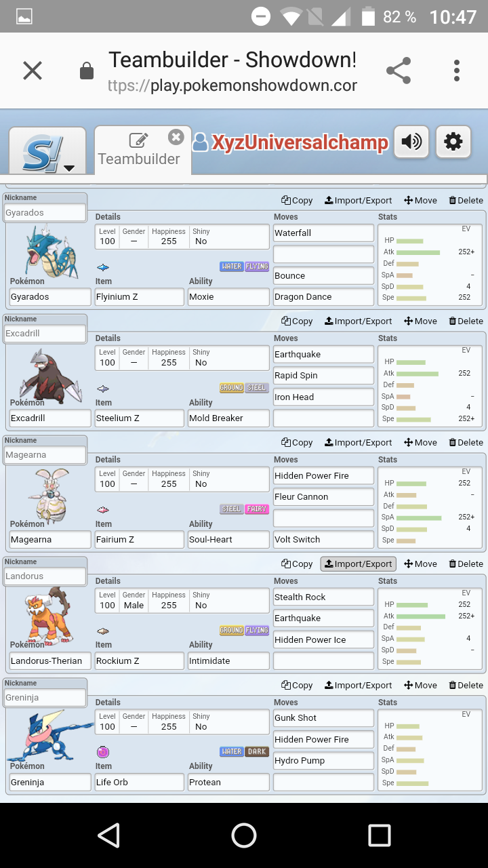Open Greninja details box
Image resolution: width=488 pixels, height=868 pixels.
coord(182,722)
